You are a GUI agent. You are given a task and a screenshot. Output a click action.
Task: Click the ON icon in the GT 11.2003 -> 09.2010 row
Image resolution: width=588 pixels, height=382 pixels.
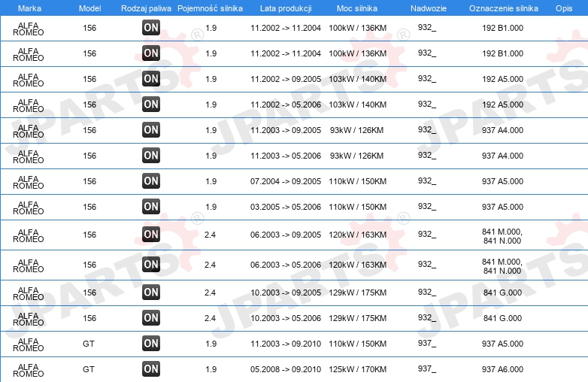[151, 343]
